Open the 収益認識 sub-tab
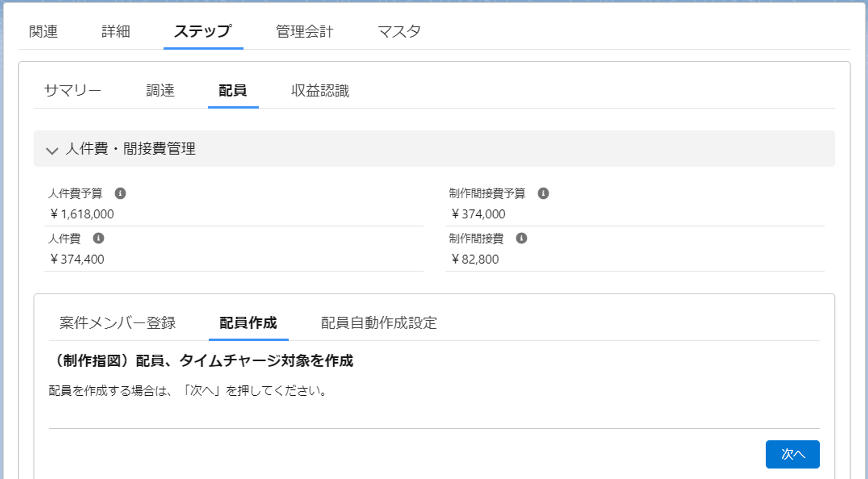This screenshot has height=479, width=868. tap(320, 91)
